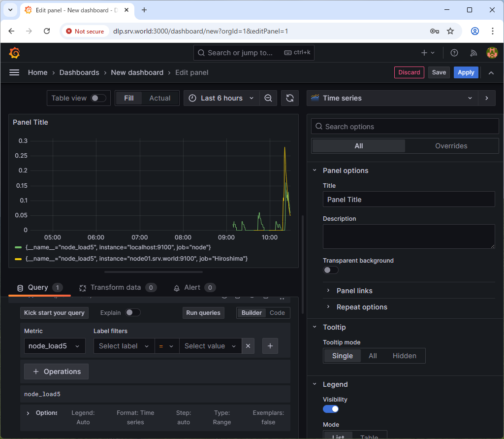Toggle the Table view switch
Image resolution: width=504 pixels, height=439 pixels.
pyautogui.click(x=98, y=98)
